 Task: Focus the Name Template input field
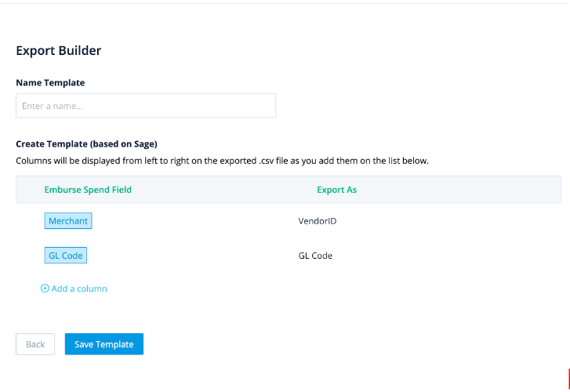(x=146, y=106)
